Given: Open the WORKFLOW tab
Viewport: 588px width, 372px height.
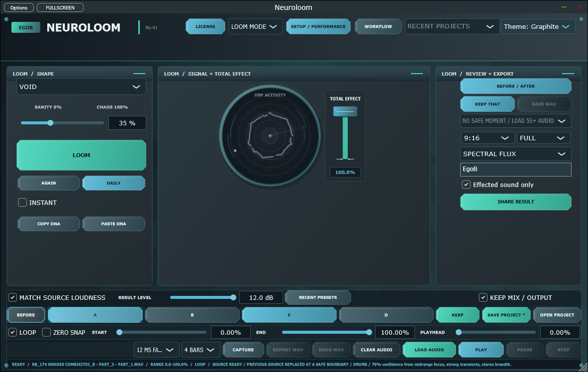Looking at the screenshot, I should pyautogui.click(x=378, y=27).
